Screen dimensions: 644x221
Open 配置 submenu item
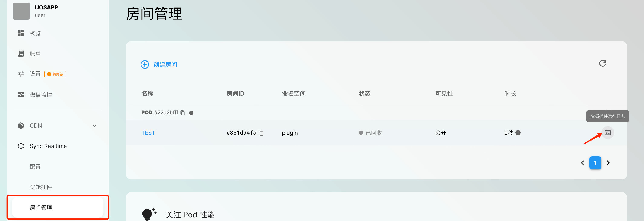pos(35,167)
